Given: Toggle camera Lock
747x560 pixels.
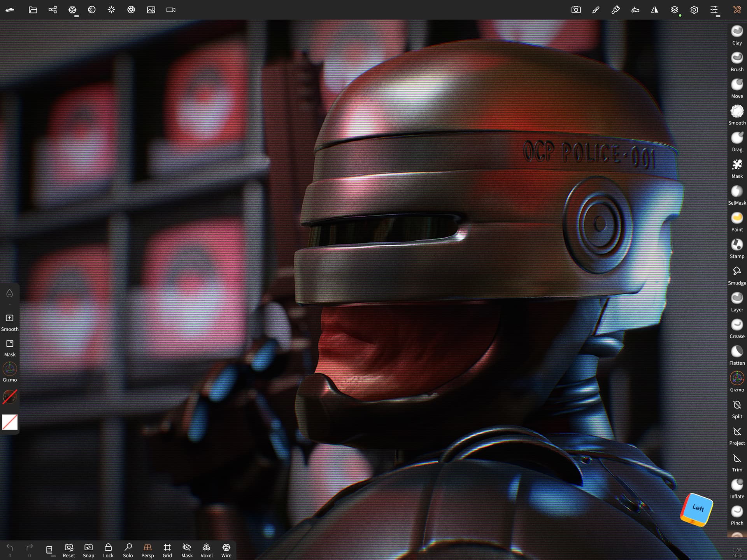Looking at the screenshot, I should pos(108,550).
